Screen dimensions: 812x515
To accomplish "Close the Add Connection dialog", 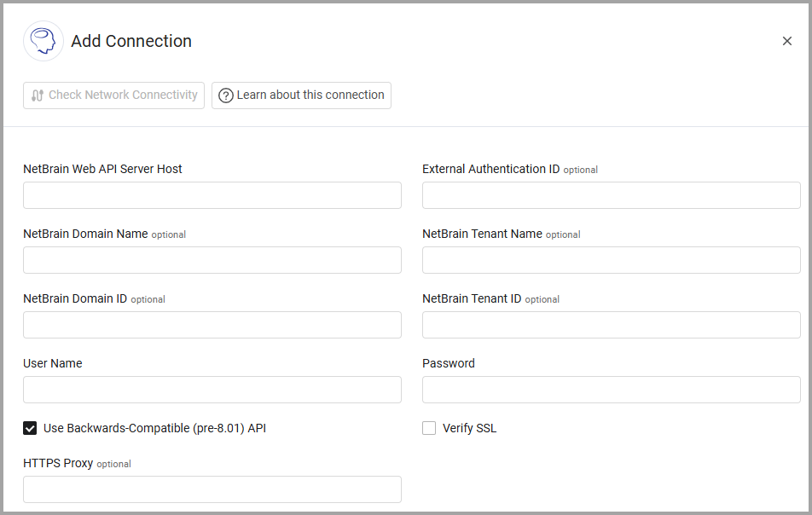I will point(786,41).
